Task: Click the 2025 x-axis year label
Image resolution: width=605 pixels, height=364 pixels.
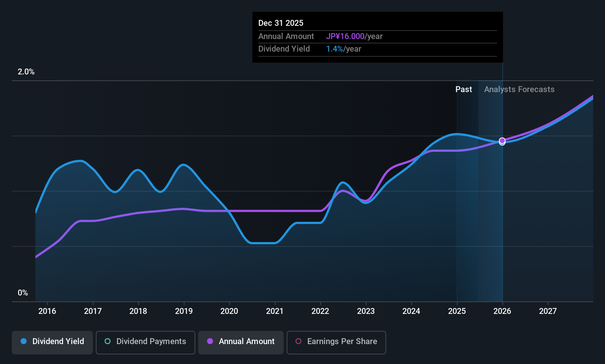Action: point(457,311)
